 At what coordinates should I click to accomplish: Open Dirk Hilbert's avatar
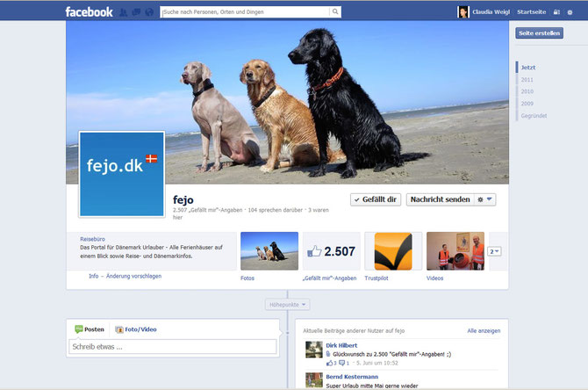(314, 350)
